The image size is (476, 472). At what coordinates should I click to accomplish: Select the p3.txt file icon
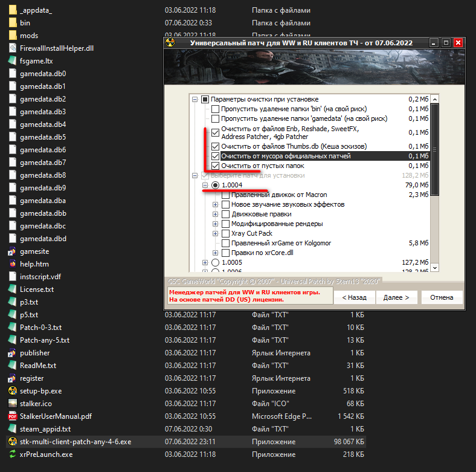pos(13,302)
